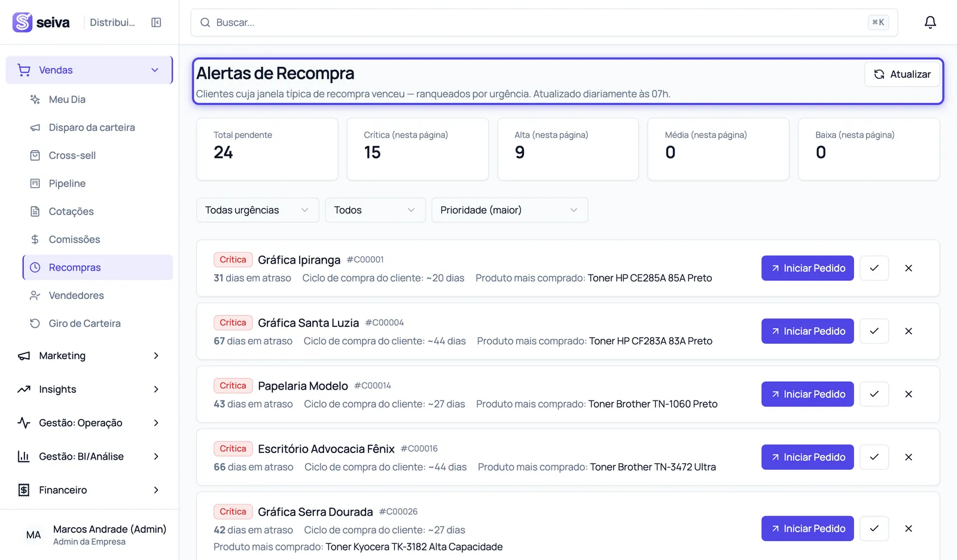This screenshot has height=560, width=957.
Task: Click the Seiva logo icon
Action: tap(22, 22)
